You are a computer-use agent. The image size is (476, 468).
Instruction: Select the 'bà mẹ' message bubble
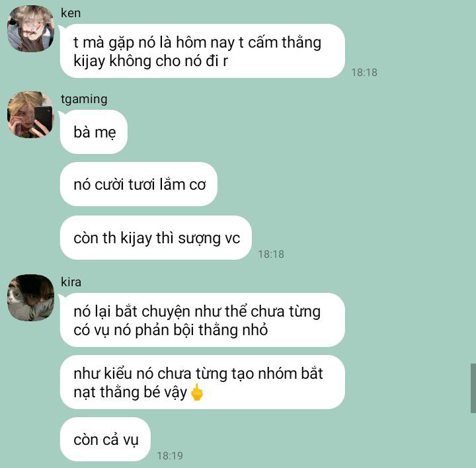94,132
